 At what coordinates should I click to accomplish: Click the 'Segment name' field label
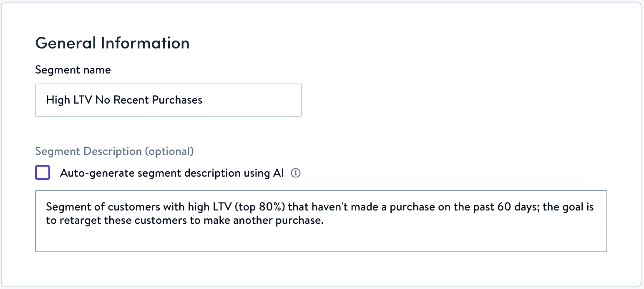[73, 70]
